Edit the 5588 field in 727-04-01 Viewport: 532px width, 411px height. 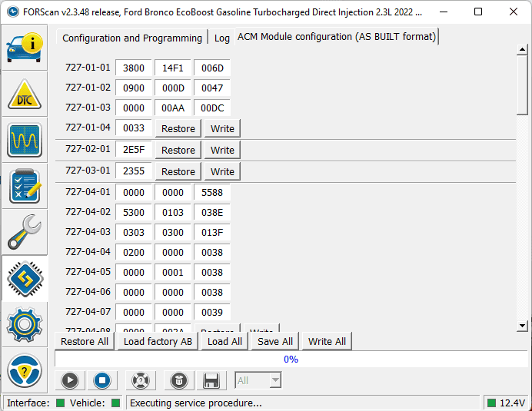pyautogui.click(x=212, y=192)
